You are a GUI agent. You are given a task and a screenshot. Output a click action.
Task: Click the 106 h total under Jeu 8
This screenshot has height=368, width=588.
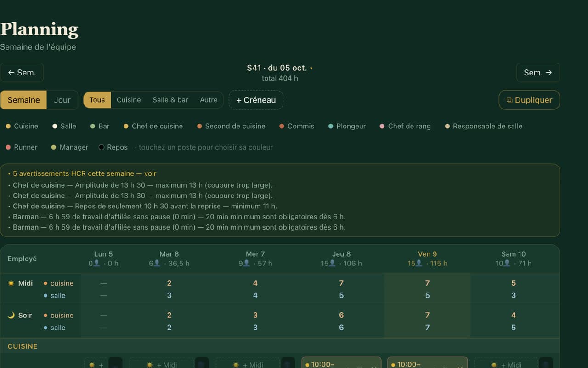(353, 264)
